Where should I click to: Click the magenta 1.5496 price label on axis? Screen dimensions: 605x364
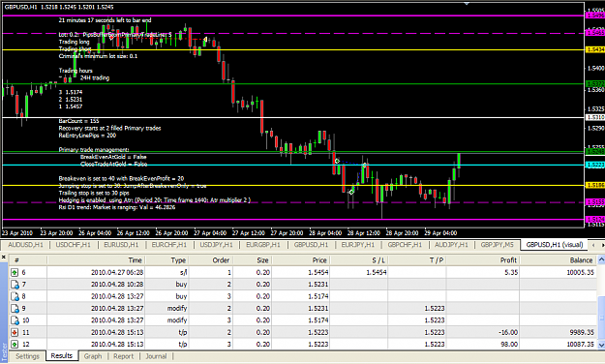595,15
